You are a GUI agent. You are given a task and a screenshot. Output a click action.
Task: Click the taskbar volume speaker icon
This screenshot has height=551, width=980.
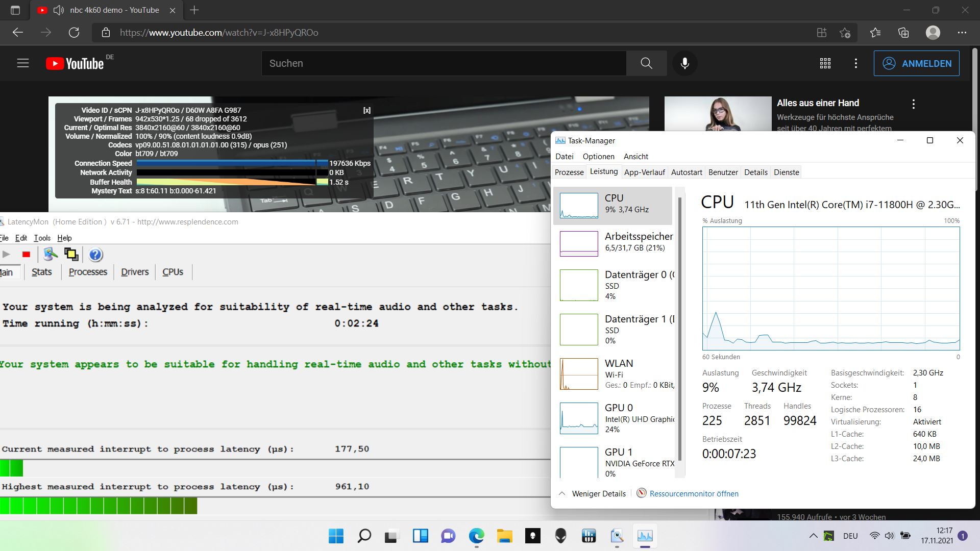(890, 536)
